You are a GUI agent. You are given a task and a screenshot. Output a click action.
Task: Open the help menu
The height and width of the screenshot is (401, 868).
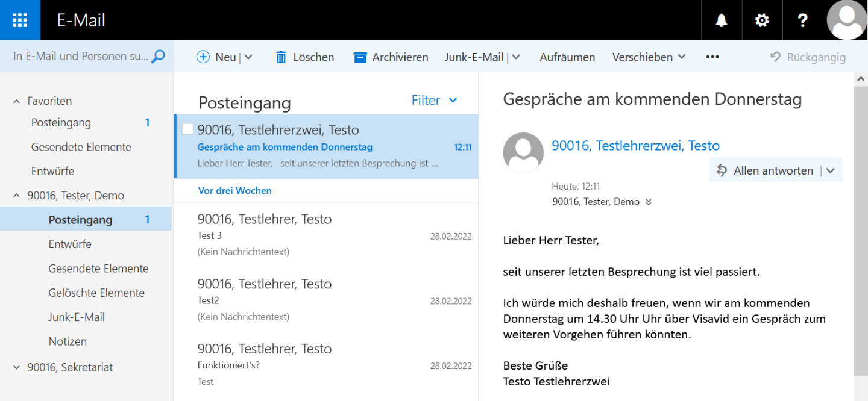click(802, 20)
